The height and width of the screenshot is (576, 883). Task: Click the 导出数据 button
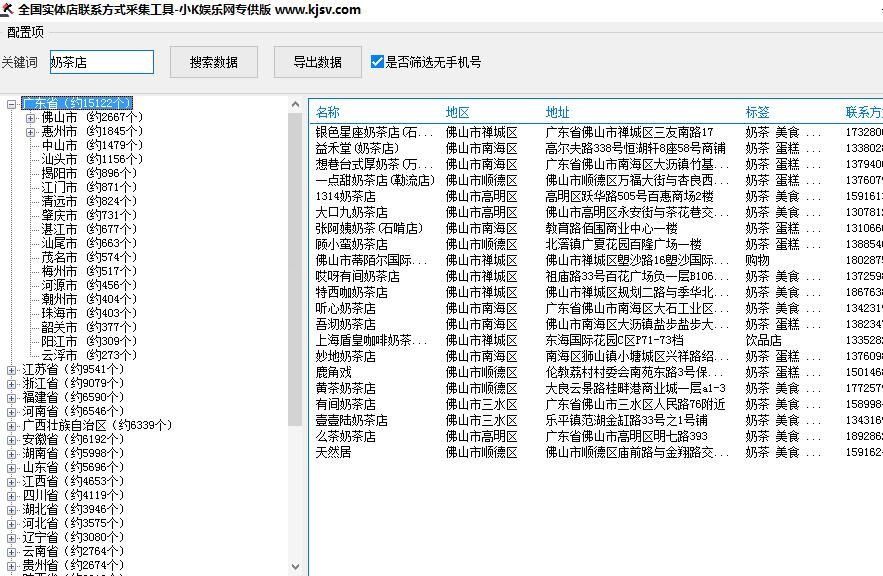click(x=317, y=62)
